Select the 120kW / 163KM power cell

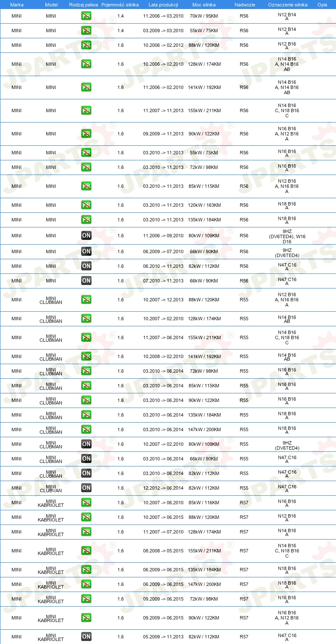204,205
